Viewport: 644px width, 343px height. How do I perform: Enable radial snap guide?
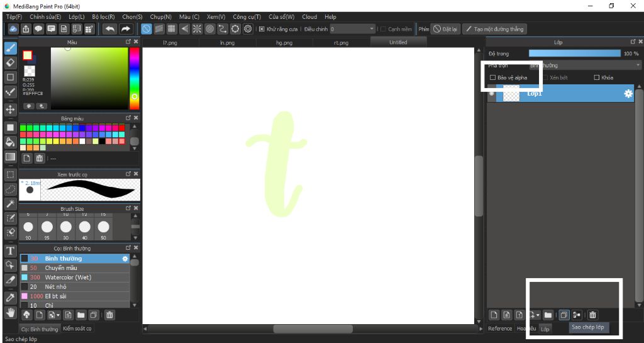(197, 29)
